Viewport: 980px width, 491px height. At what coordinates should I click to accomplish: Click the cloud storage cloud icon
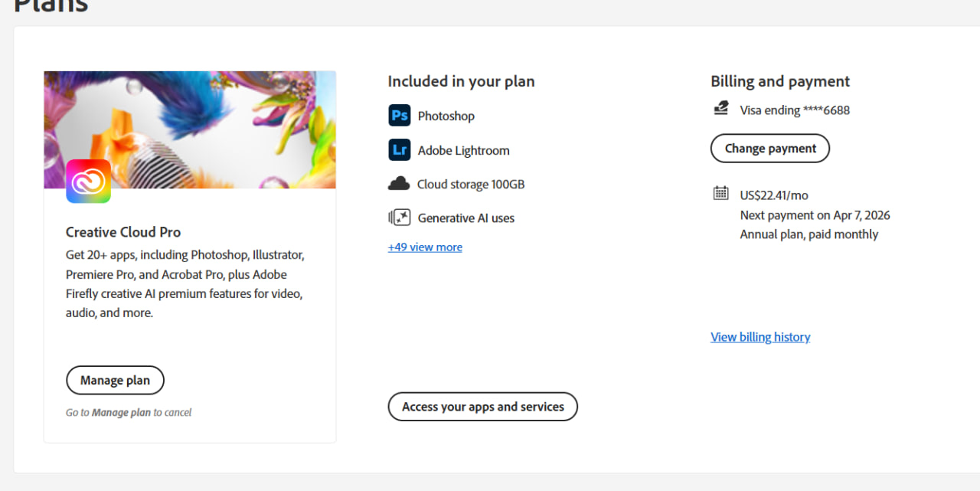click(x=399, y=184)
